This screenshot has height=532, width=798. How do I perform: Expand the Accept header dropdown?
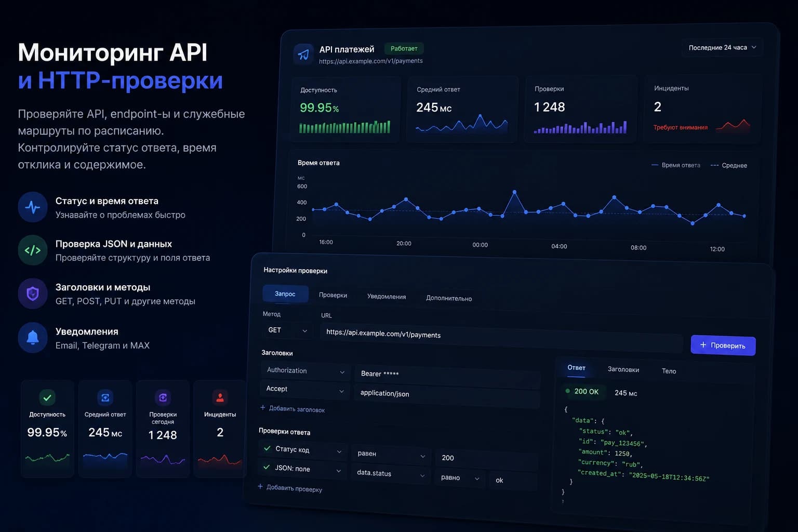click(304, 389)
